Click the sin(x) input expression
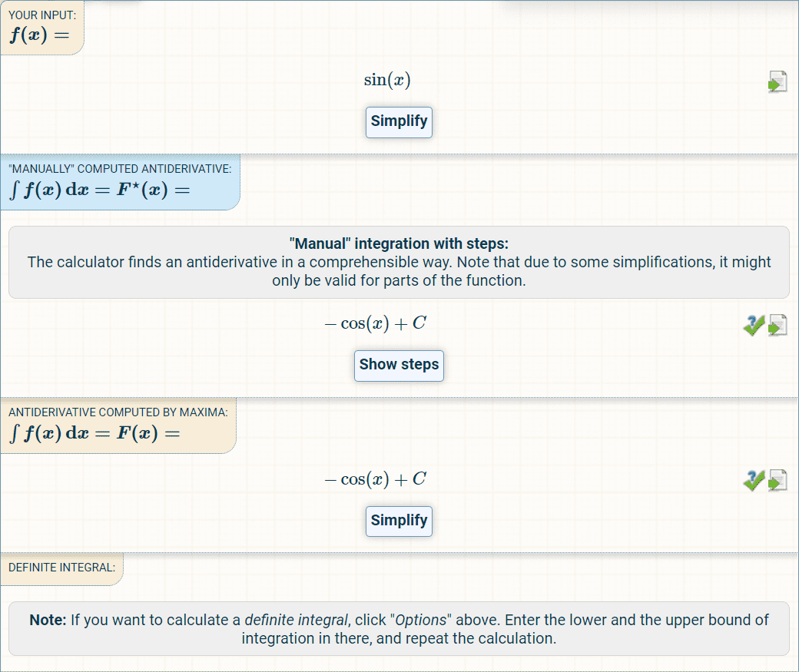 coord(387,80)
